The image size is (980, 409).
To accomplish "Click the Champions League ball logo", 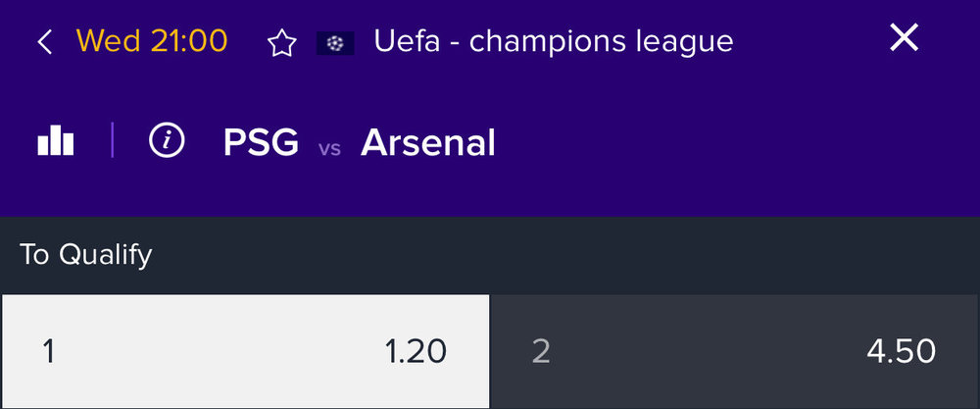I will pos(335,43).
